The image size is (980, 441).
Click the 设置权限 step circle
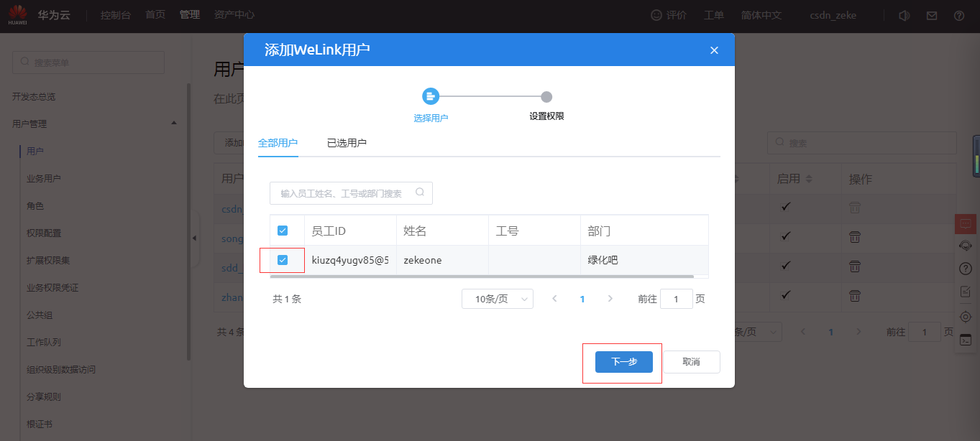pyautogui.click(x=546, y=96)
